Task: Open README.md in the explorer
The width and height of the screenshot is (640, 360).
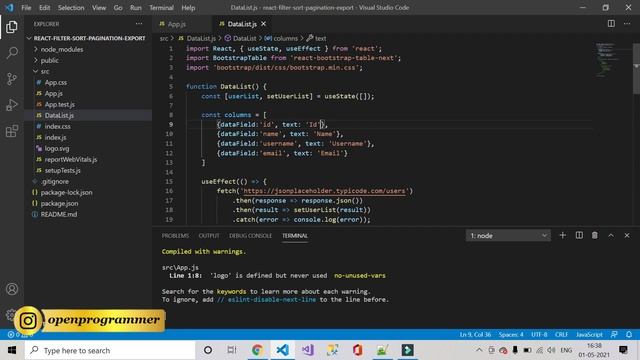Action: (58, 214)
